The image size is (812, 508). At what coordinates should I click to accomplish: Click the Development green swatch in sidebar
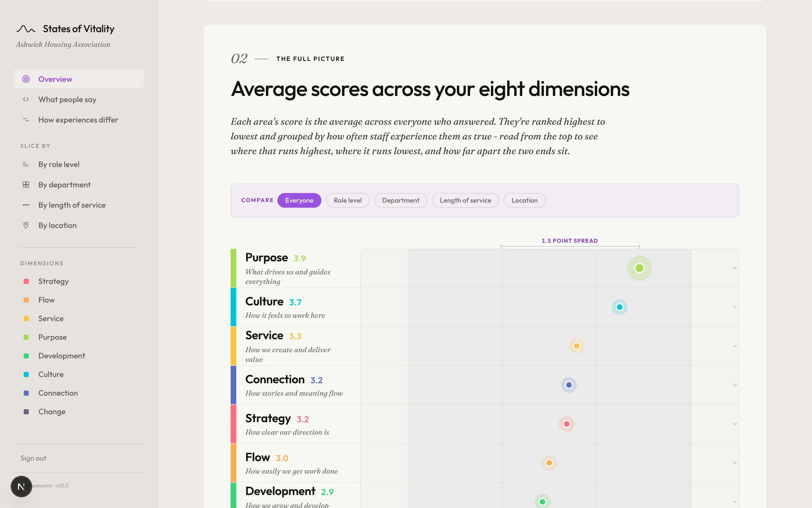(26, 356)
